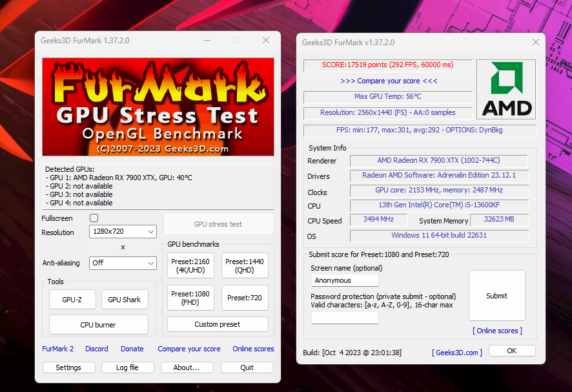Open the Resolution dropdown showing 1280x720

tap(123, 231)
